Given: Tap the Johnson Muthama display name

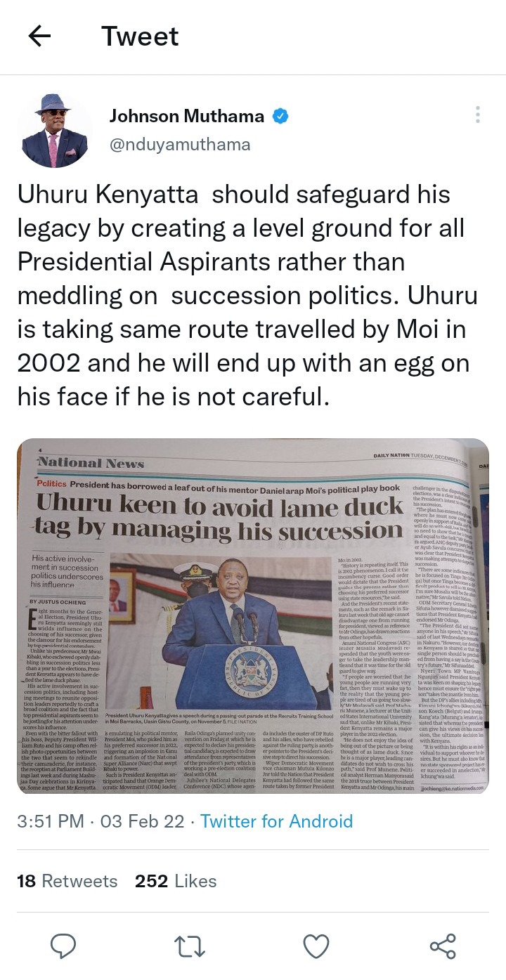Looking at the screenshot, I should point(186,117).
